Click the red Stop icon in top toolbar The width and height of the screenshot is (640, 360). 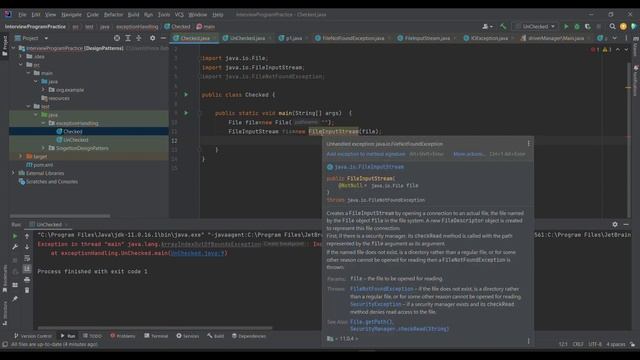[x=598, y=27]
